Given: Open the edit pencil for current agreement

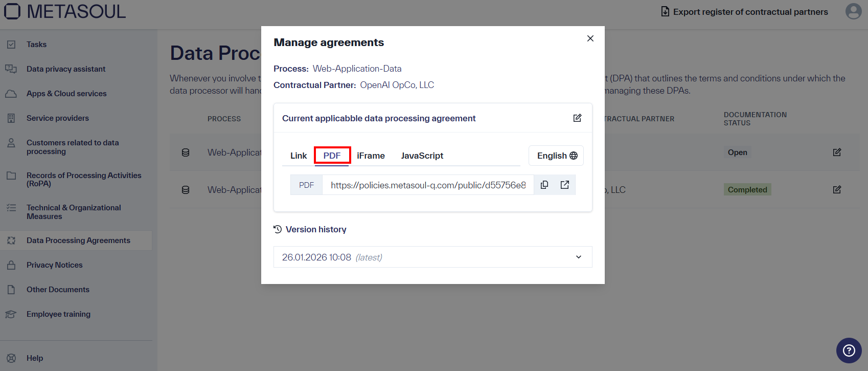Looking at the screenshot, I should pyautogui.click(x=577, y=118).
